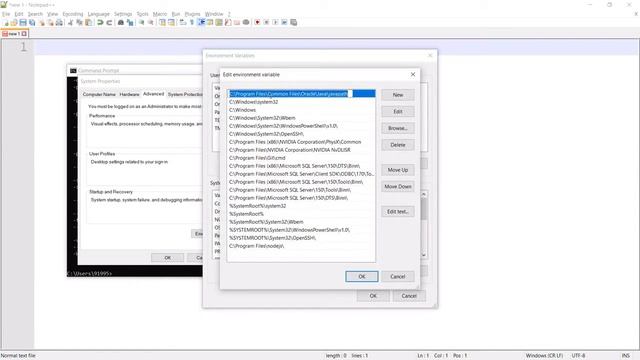The width and height of the screenshot is (640, 360).
Task: Click the Save All toolbar icon
Action: click(32, 22)
